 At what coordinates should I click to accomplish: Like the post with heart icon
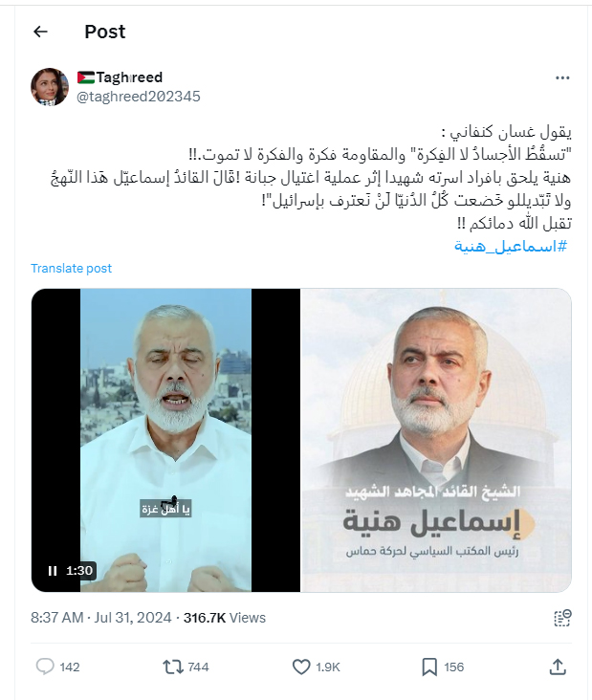pyautogui.click(x=301, y=667)
